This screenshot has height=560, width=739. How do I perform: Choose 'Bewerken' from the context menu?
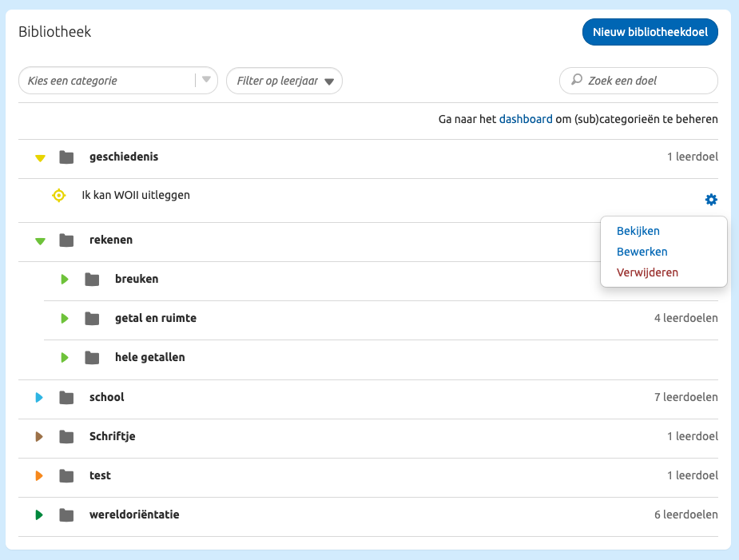(642, 252)
